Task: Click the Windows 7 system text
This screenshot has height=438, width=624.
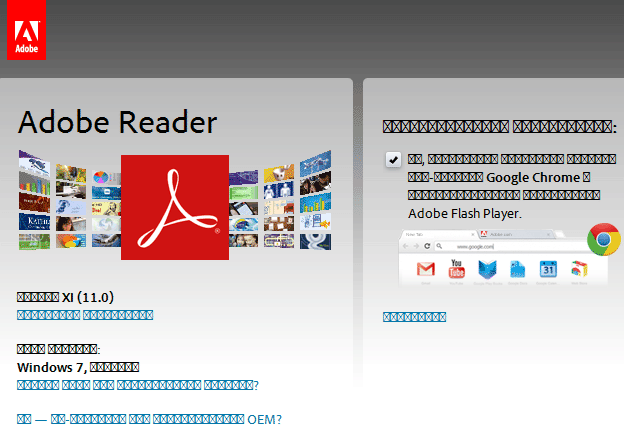Action: pos(78,367)
